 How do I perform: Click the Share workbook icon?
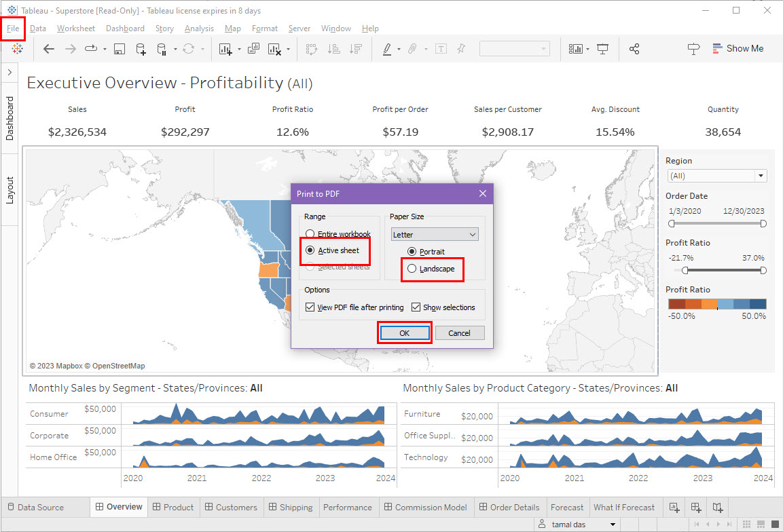pyautogui.click(x=634, y=48)
